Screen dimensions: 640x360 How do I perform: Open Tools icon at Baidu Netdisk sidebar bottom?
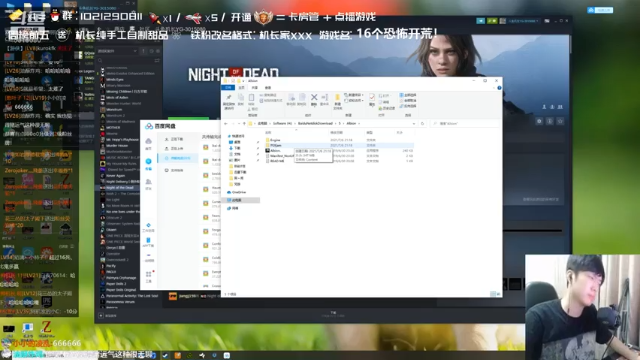pos(149,277)
